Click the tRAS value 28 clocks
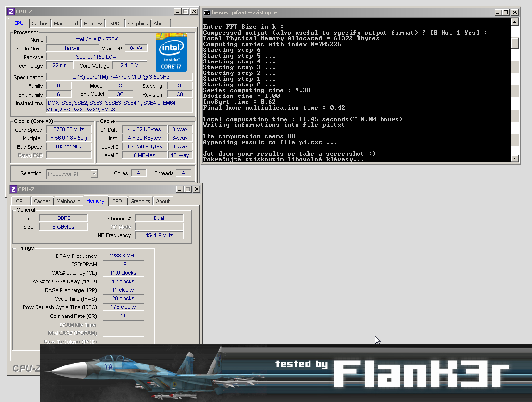The image size is (532, 402). 123,298
